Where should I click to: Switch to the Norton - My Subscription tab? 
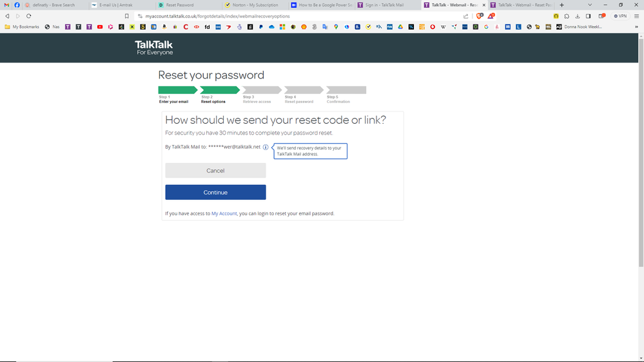click(255, 5)
